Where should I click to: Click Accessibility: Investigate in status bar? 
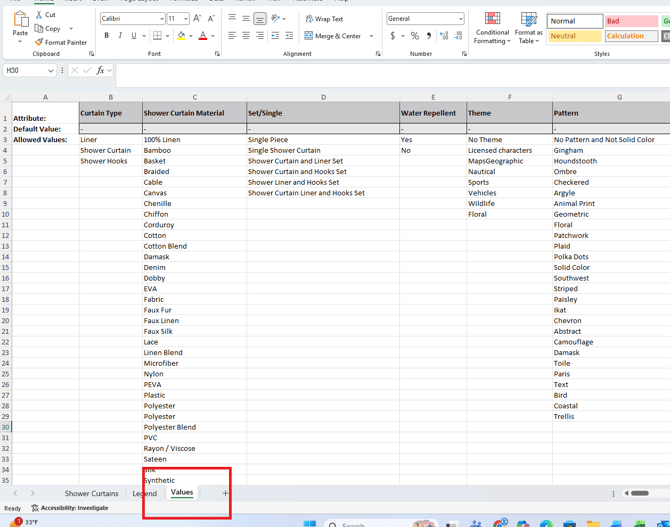click(x=69, y=508)
